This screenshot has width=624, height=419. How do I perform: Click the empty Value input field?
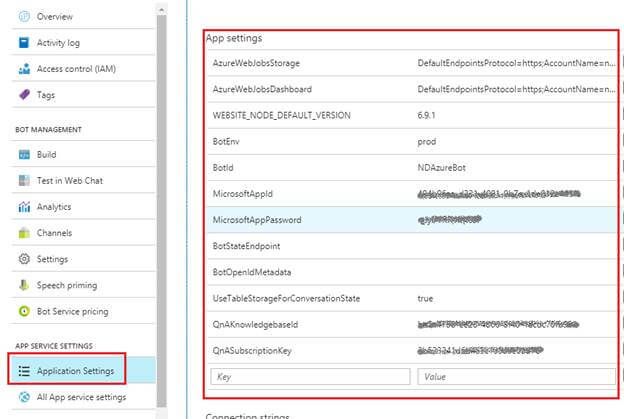point(516,376)
